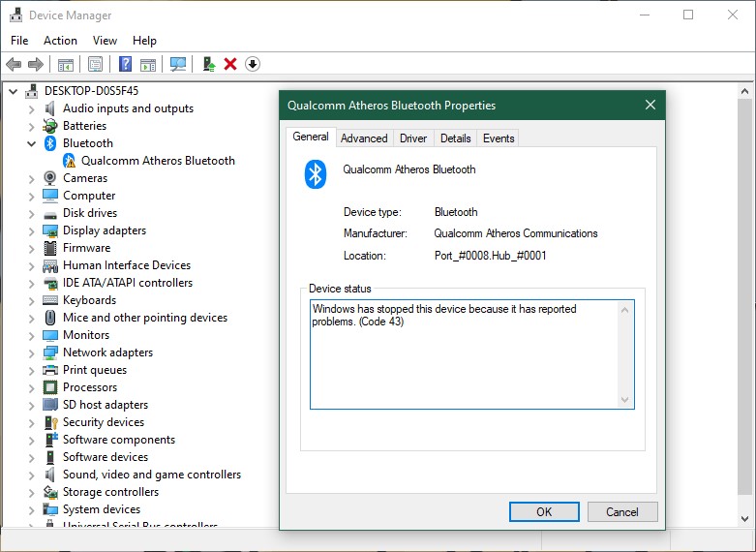Image resolution: width=756 pixels, height=552 pixels.
Task: Select the Software components item
Action: click(x=119, y=440)
